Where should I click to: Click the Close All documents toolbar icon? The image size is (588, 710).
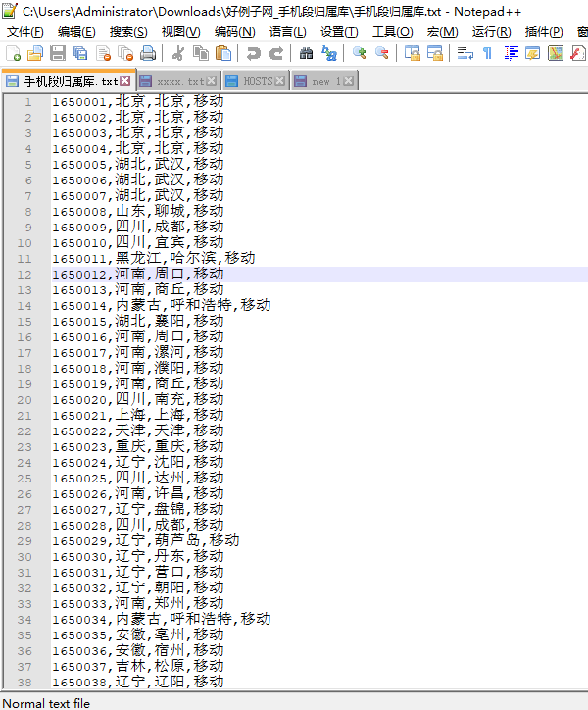[x=125, y=53]
